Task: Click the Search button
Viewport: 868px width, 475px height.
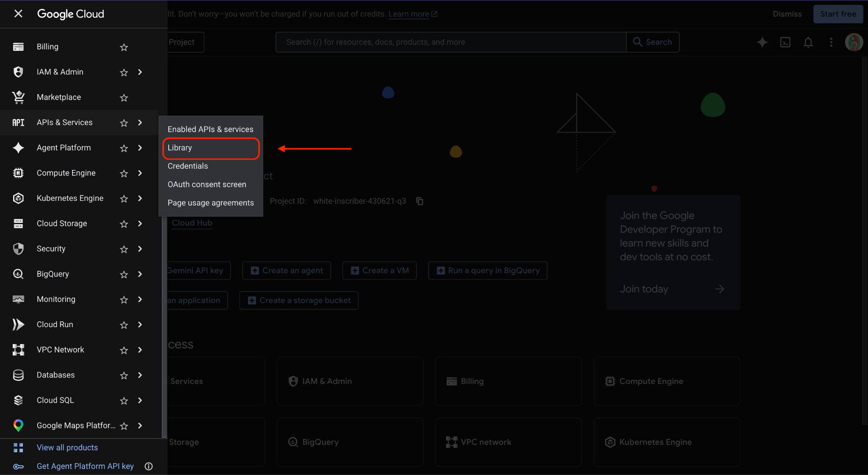Action: coord(653,42)
